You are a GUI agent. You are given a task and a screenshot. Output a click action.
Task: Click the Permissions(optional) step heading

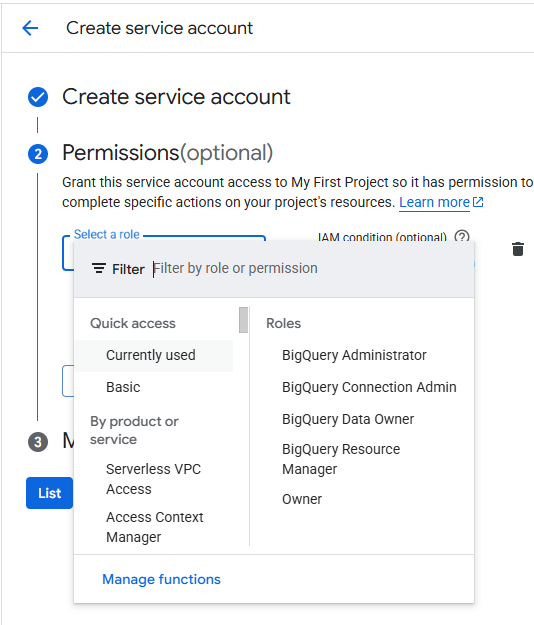[x=167, y=153]
